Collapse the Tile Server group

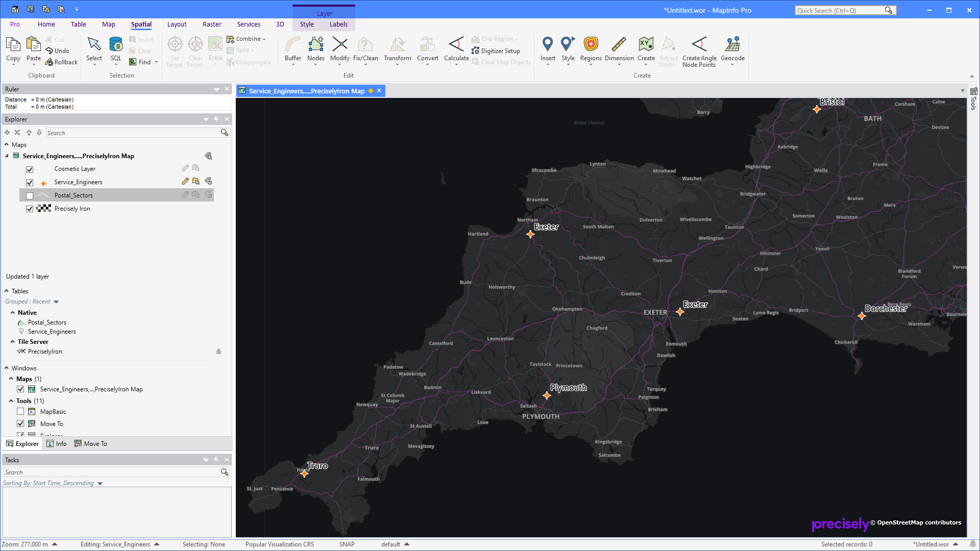tap(12, 341)
